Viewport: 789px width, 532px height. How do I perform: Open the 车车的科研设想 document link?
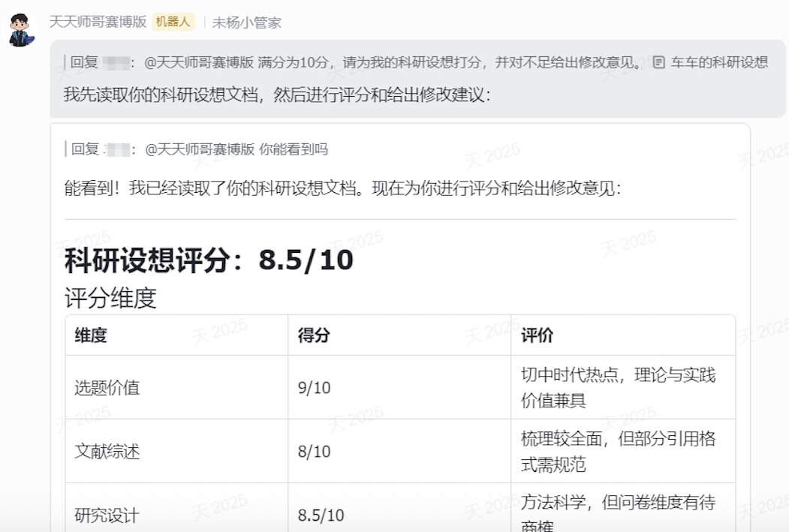pyautogui.click(x=719, y=62)
